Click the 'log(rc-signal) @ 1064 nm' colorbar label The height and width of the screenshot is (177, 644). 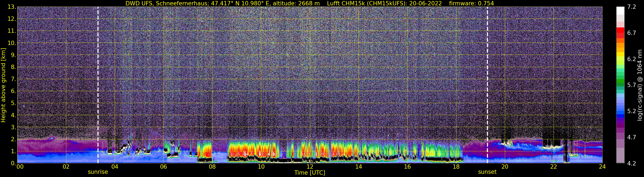tap(640, 85)
